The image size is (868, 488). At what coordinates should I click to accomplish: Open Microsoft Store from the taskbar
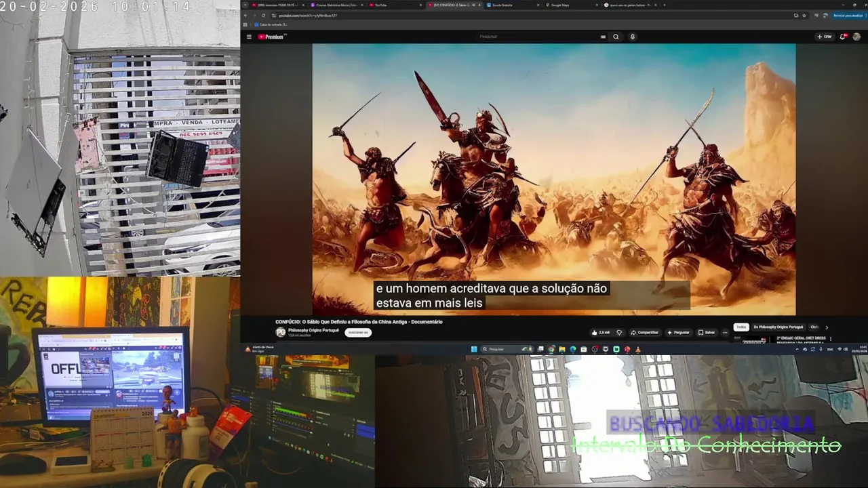pyautogui.click(x=584, y=349)
